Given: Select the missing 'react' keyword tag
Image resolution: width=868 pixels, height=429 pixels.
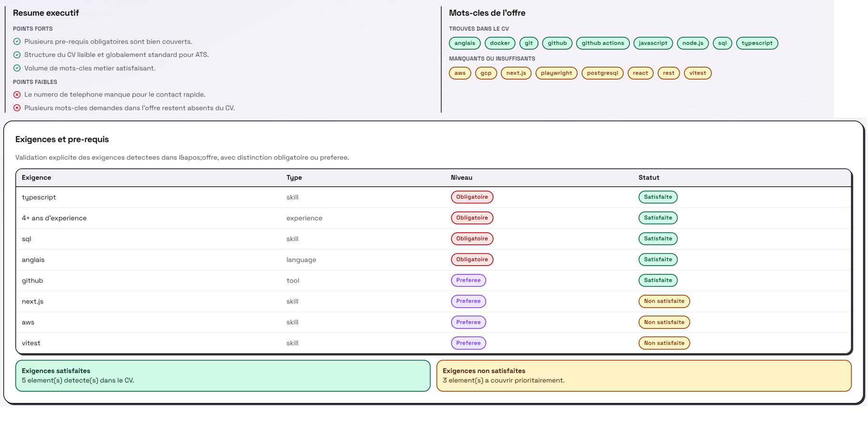Looking at the screenshot, I should pos(640,73).
